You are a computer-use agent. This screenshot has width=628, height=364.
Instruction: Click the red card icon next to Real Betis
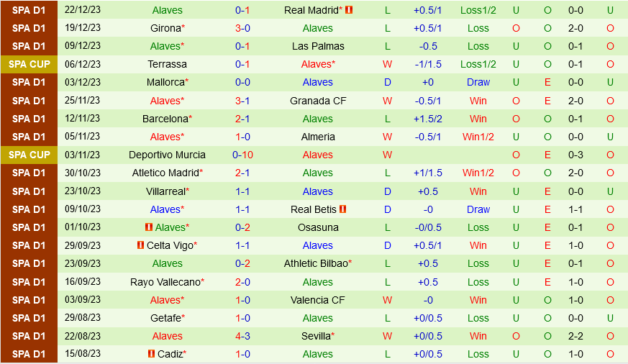point(343,209)
